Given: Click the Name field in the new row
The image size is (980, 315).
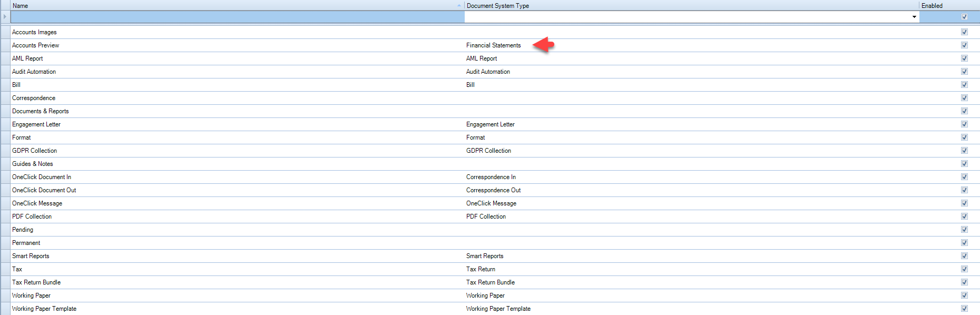Looking at the screenshot, I should [x=237, y=17].
